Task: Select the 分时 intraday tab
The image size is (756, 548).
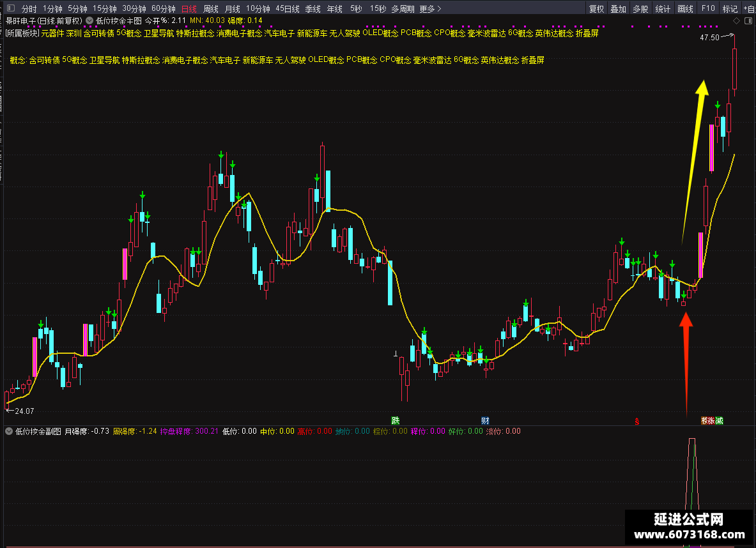Action: point(29,9)
